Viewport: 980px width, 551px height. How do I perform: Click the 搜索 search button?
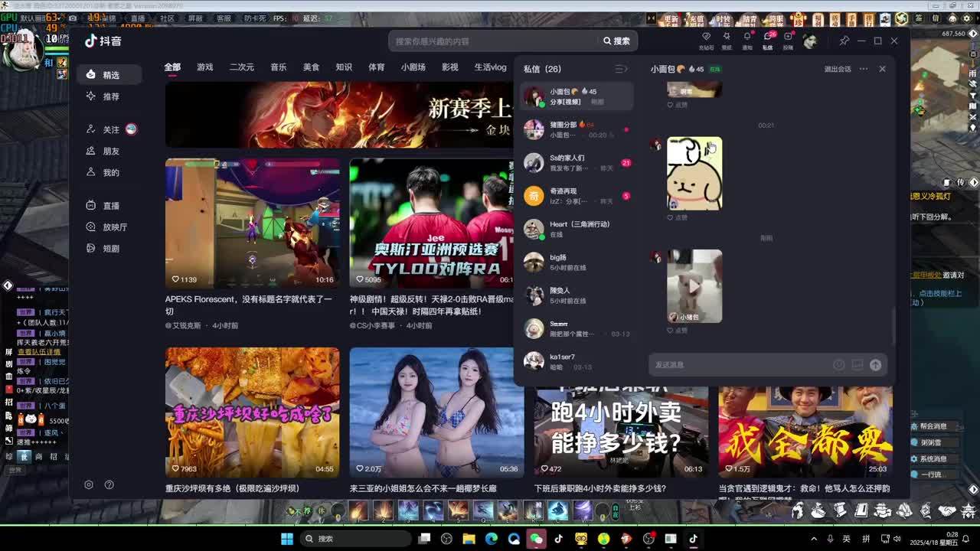point(616,41)
